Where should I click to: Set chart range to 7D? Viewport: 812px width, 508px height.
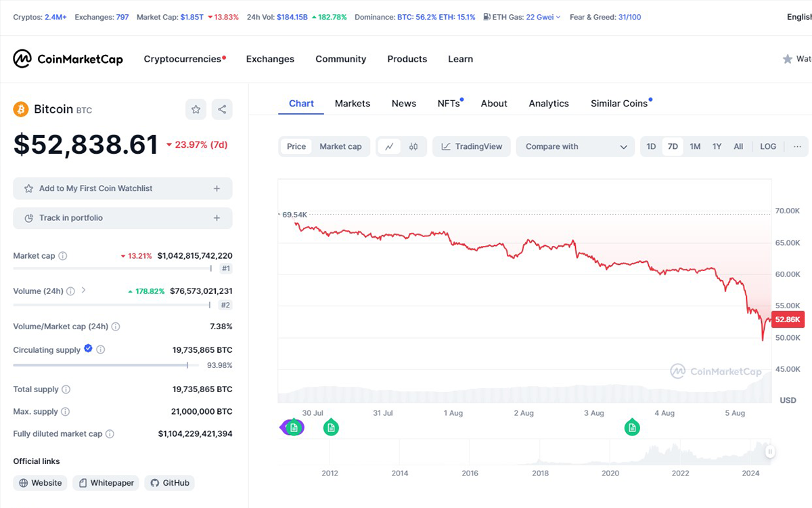coord(673,146)
